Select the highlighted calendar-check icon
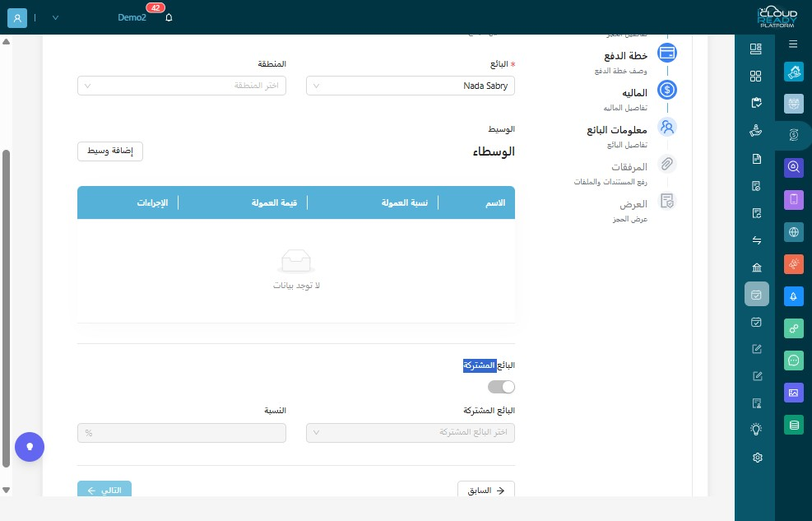This screenshot has width=812, height=521. coord(756,295)
